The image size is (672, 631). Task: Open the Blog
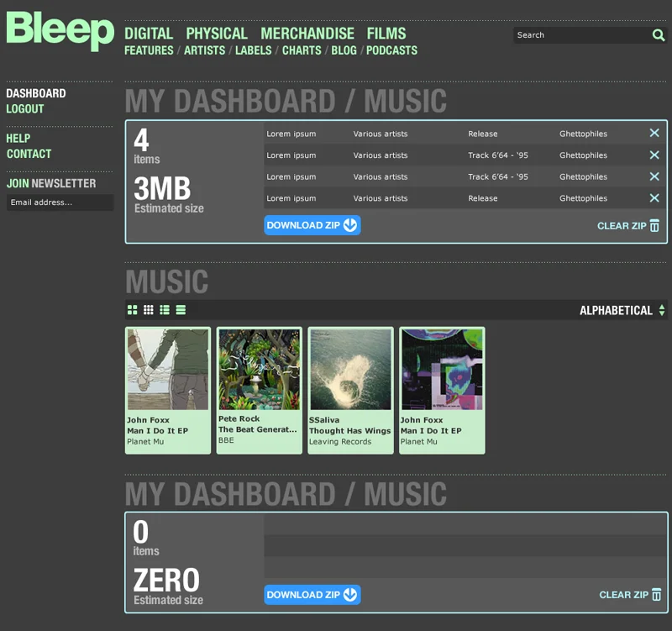tap(344, 50)
